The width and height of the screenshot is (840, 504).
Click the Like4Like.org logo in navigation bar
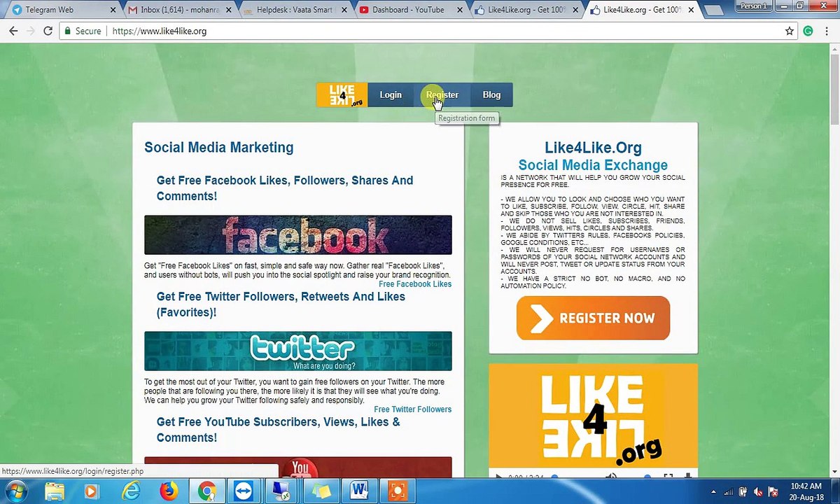coord(342,95)
